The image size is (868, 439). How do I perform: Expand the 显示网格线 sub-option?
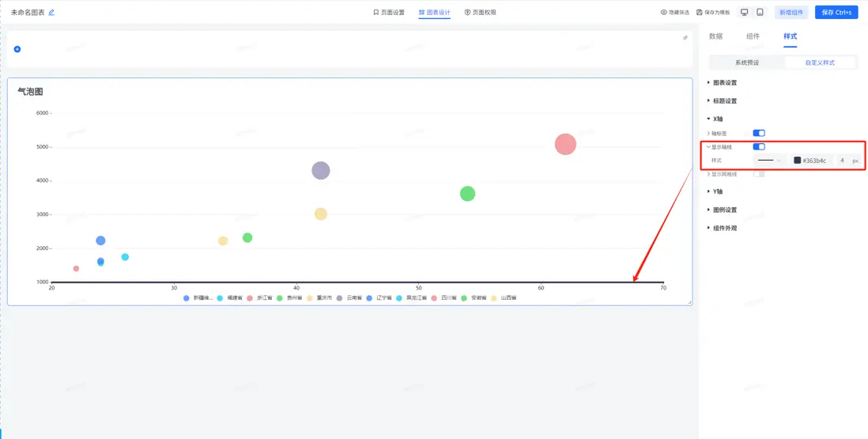coord(722,174)
